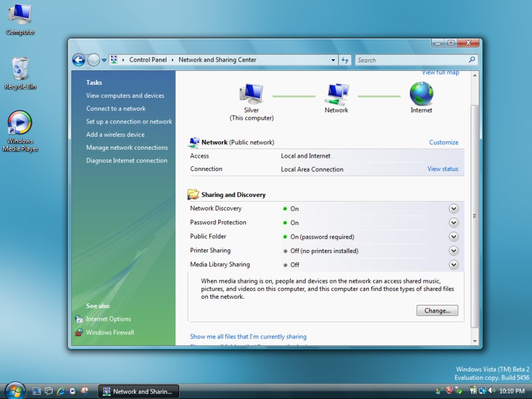Open the Start menu orb

(15, 391)
